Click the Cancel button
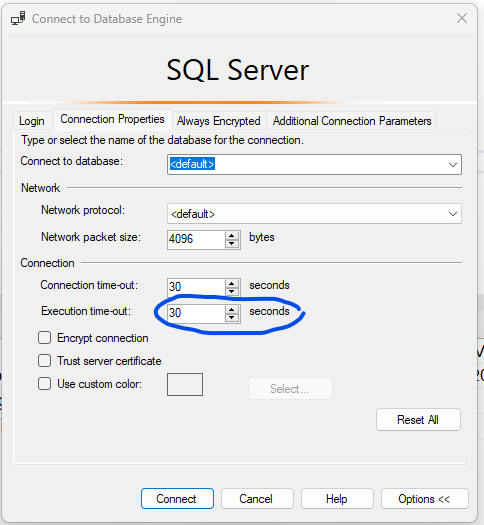Image resolution: width=484 pixels, height=525 pixels. coord(257,499)
